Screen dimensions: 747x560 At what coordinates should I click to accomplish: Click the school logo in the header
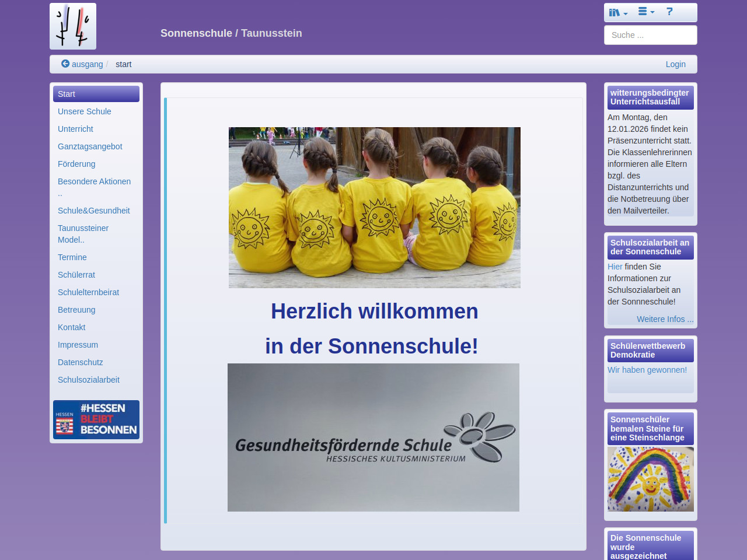pos(73,26)
